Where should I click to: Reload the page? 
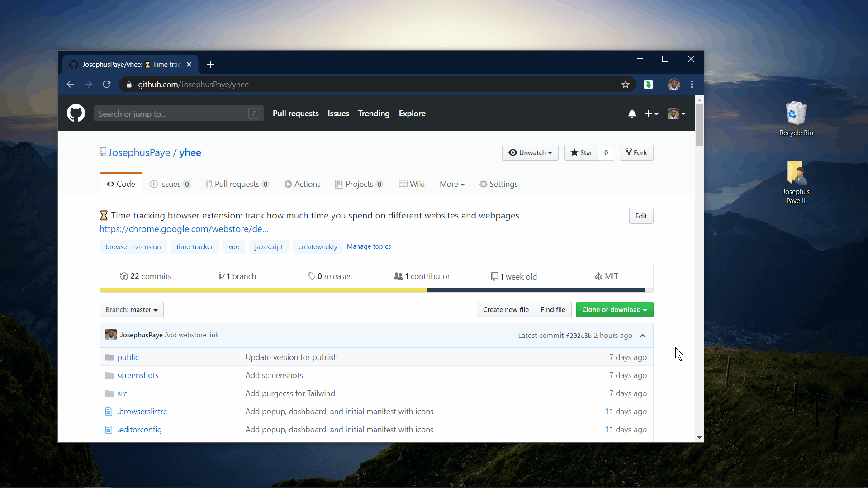click(107, 85)
